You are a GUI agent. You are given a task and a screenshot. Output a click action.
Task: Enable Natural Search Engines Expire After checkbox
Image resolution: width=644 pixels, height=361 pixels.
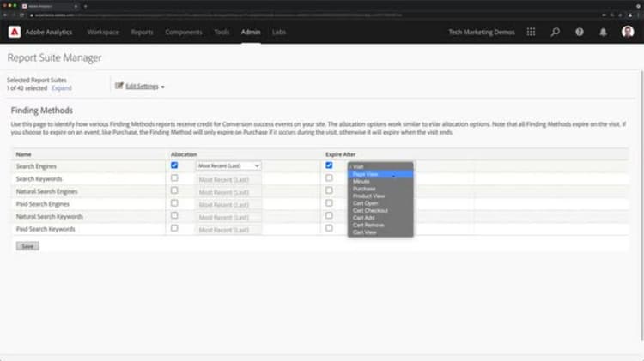point(329,190)
